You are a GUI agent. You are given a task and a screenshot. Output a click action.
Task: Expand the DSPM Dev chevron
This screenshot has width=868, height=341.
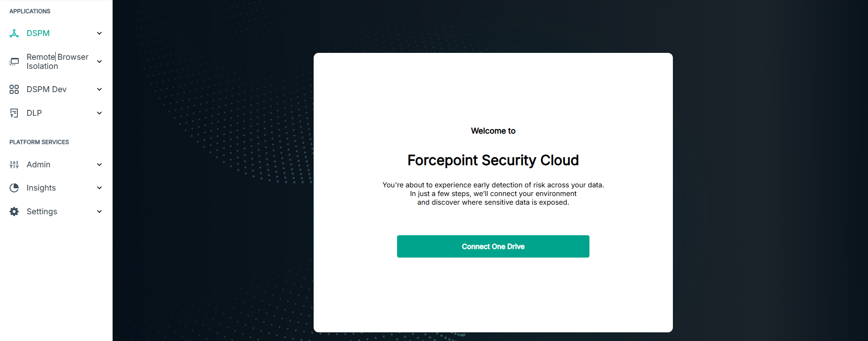pos(99,89)
